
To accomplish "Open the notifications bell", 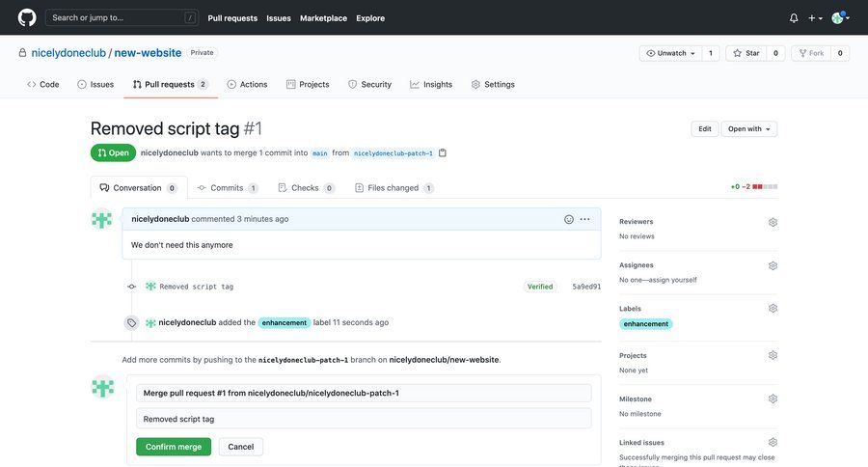I will click(794, 18).
